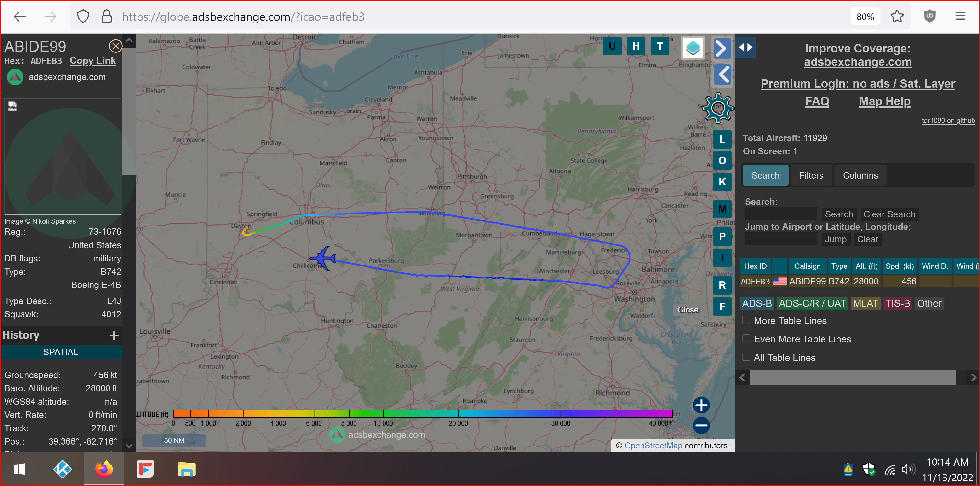Click the U map button
980x486 pixels.
pos(612,46)
